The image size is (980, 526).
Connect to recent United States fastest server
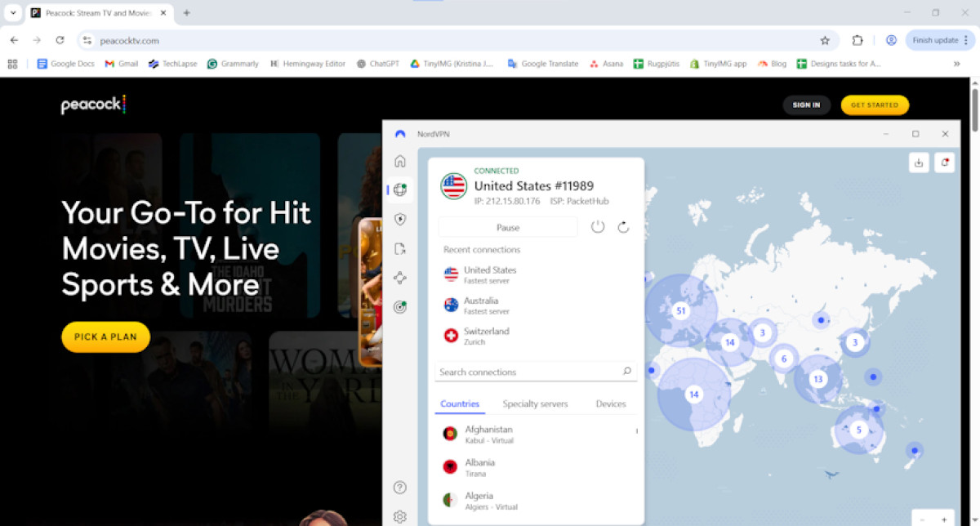pyautogui.click(x=536, y=274)
